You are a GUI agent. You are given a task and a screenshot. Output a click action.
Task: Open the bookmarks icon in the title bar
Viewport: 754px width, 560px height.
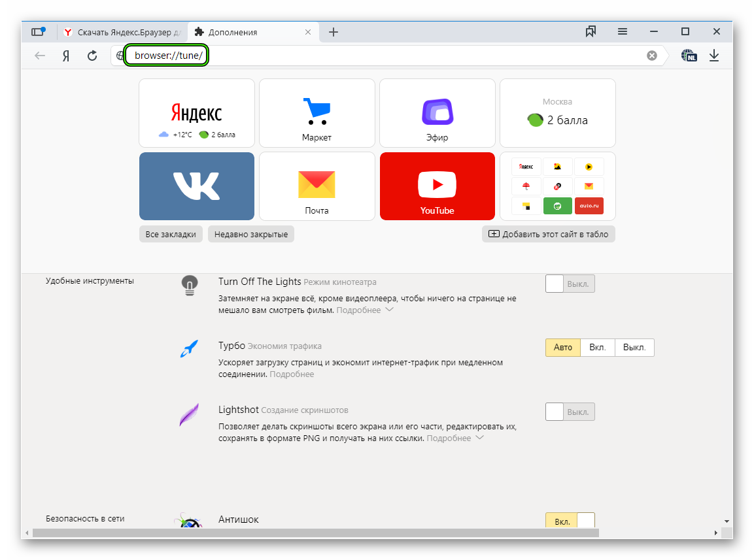(591, 32)
